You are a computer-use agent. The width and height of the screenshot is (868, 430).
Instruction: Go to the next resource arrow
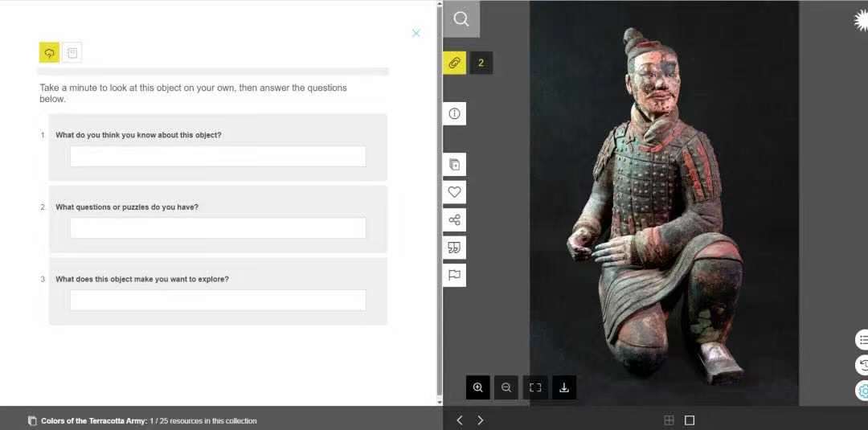coord(480,420)
